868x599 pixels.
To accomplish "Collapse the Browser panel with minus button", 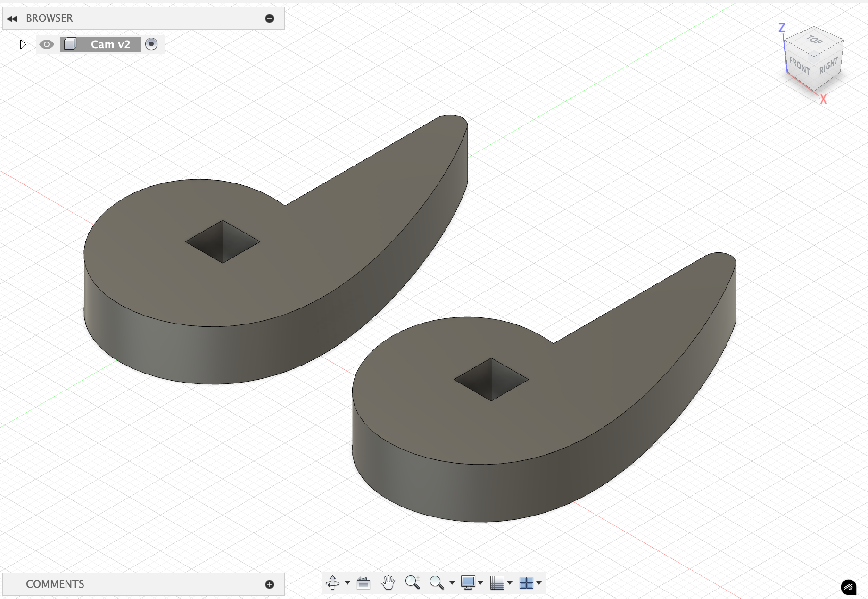I will [270, 18].
